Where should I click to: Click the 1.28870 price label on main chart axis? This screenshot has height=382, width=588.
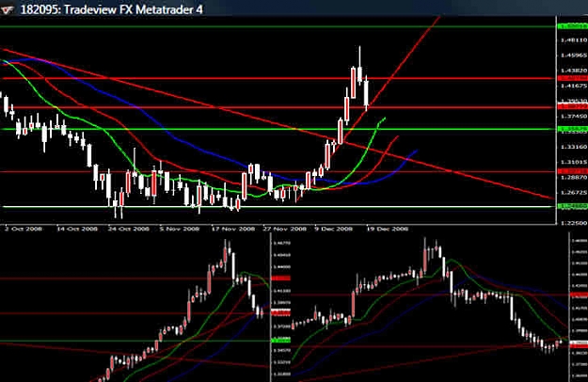pyautogui.click(x=574, y=177)
